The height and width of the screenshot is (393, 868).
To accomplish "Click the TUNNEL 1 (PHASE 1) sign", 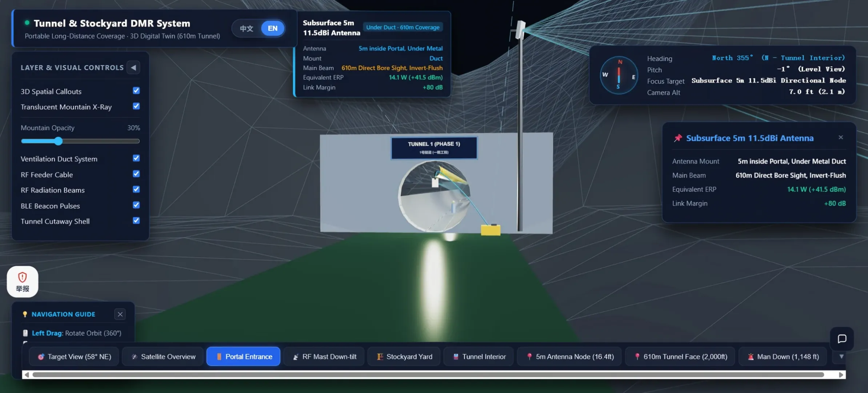I will [434, 147].
